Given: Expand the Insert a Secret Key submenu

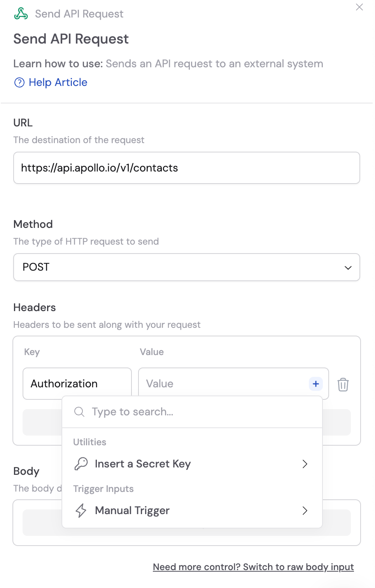Looking at the screenshot, I should [305, 464].
